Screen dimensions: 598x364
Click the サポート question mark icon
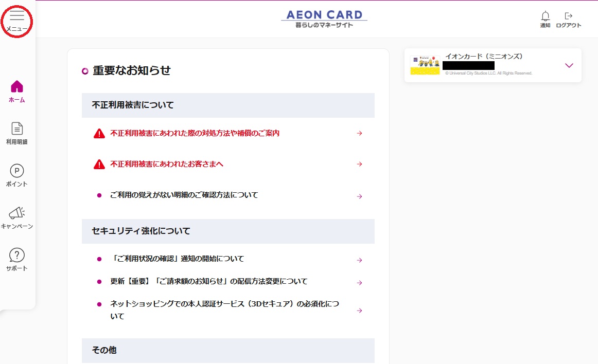point(17,255)
